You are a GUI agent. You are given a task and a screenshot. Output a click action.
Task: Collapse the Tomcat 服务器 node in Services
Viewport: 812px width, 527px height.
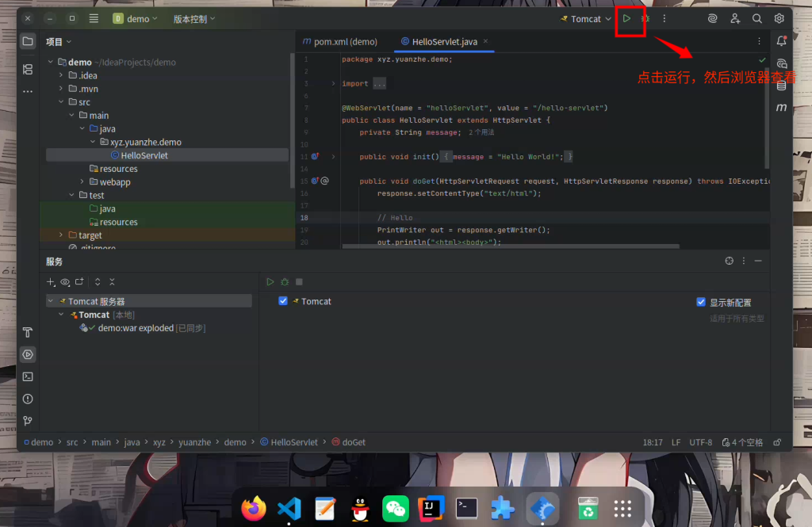[51, 301]
